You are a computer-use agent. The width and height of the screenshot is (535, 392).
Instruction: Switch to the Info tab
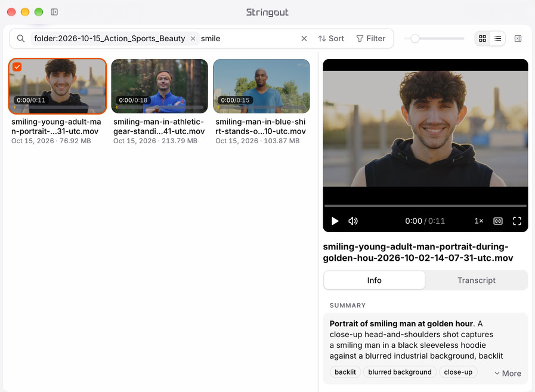(375, 280)
